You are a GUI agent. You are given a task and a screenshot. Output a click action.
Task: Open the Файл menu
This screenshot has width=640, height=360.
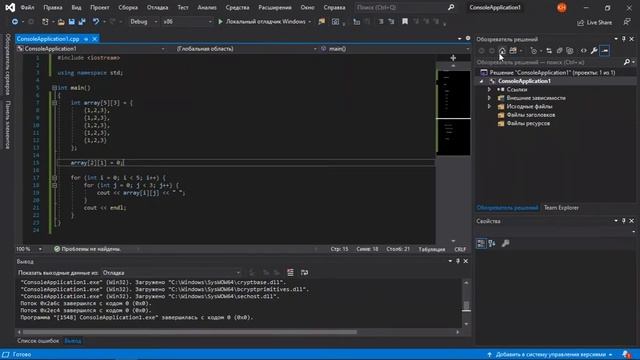(27, 7)
